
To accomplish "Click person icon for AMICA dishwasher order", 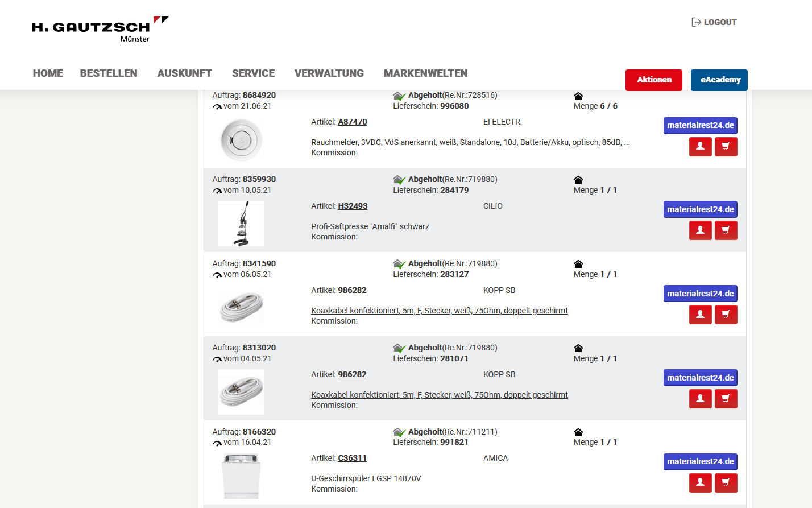I will [x=700, y=483].
